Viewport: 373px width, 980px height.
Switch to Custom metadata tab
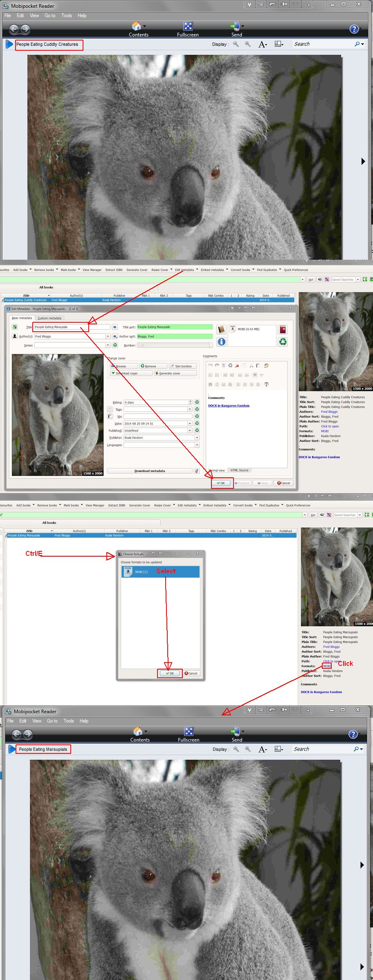point(49,318)
